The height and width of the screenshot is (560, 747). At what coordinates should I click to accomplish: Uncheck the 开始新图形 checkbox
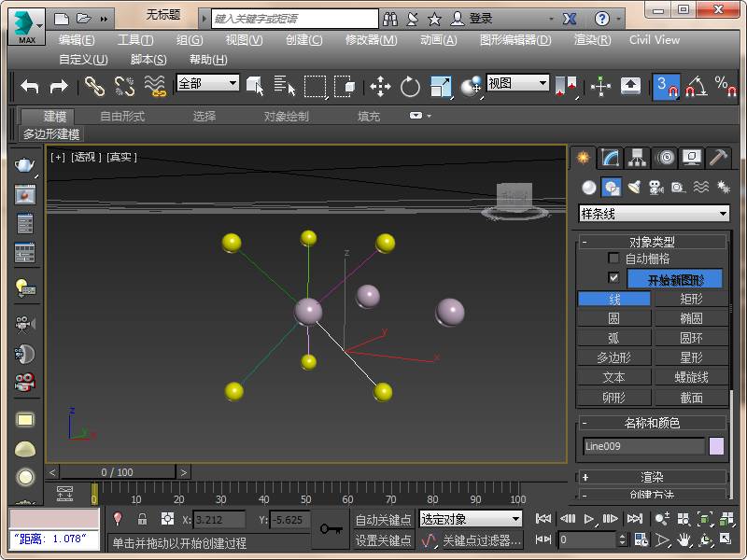(x=613, y=278)
